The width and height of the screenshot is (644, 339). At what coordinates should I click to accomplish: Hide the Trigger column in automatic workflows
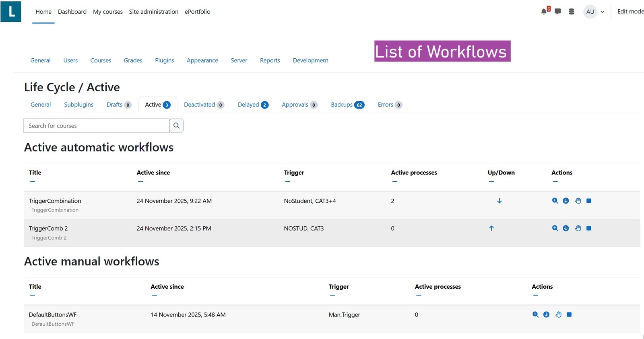(x=288, y=181)
